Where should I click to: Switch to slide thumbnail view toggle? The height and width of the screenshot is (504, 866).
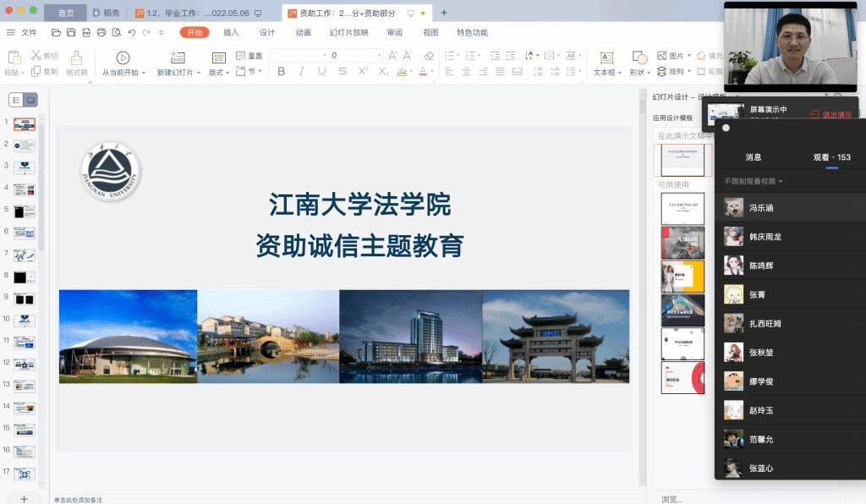tap(31, 100)
